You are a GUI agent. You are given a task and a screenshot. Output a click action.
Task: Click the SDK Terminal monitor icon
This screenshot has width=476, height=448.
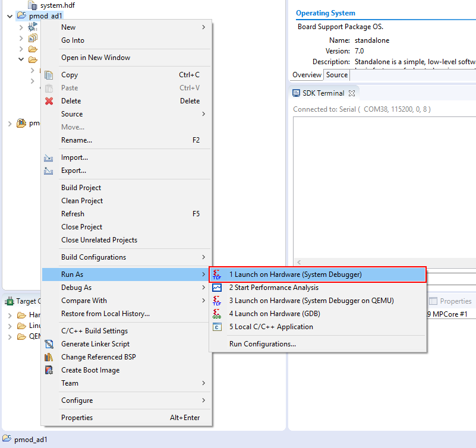(296, 93)
